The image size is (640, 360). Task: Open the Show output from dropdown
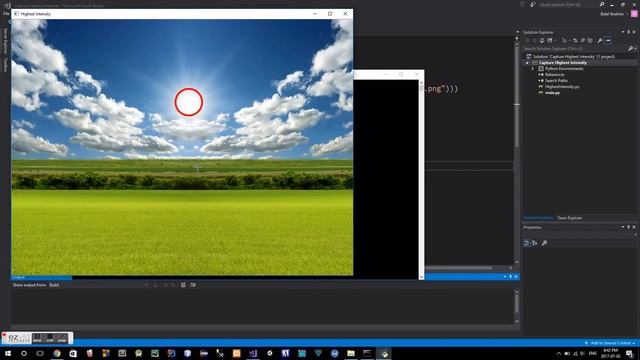click(x=99, y=285)
